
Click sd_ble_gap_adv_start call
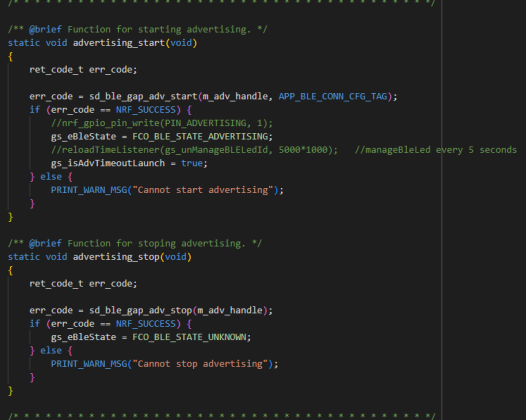coord(143,97)
